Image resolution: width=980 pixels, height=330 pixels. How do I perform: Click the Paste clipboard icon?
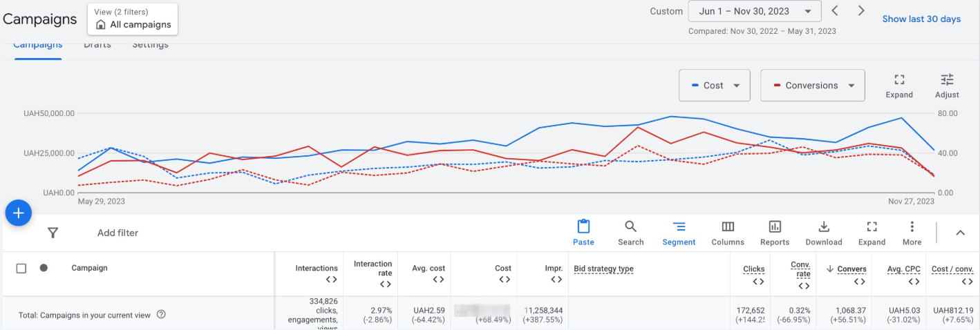pyautogui.click(x=583, y=227)
